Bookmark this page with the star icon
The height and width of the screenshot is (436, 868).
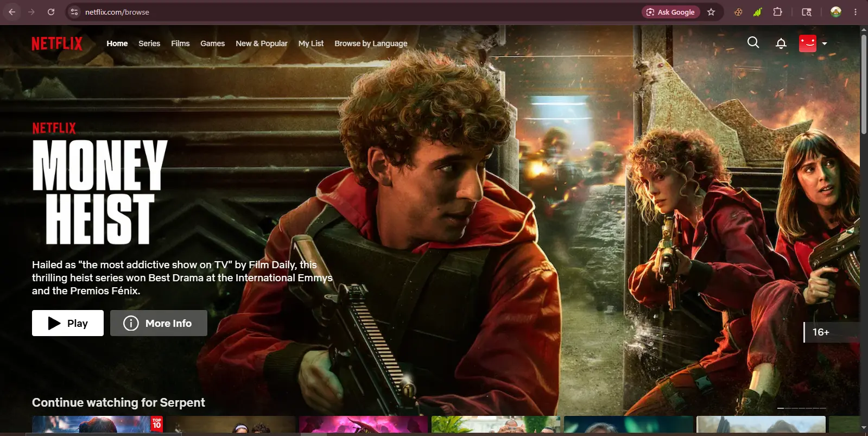[x=711, y=12]
